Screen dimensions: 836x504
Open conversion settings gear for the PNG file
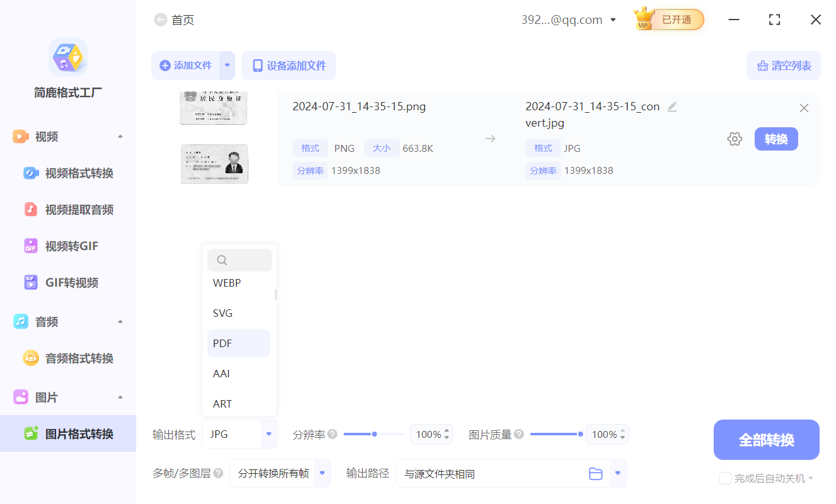(734, 139)
